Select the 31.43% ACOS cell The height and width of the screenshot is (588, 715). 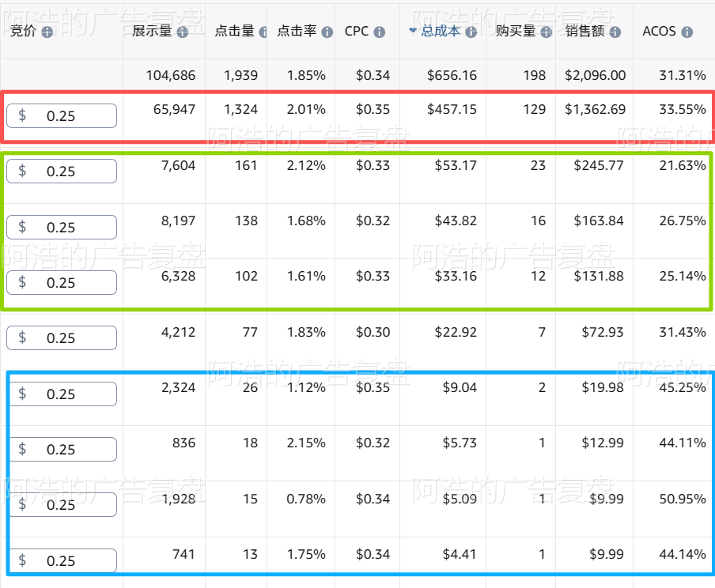[683, 332]
